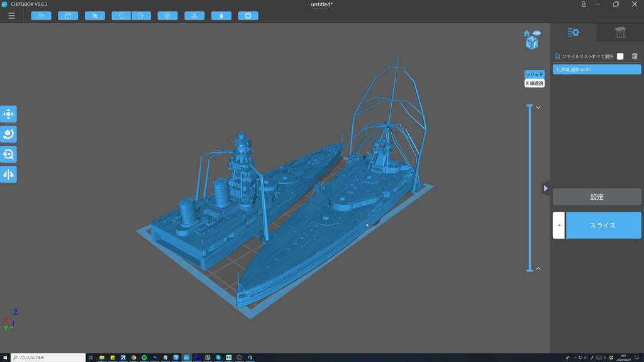Open the Windows Start menu

click(5, 358)
